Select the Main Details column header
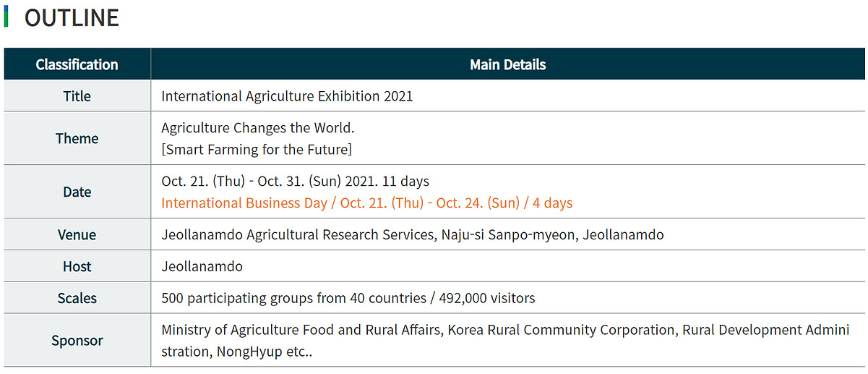This screenshot has width=868, height=374. [x=507, y=64]
